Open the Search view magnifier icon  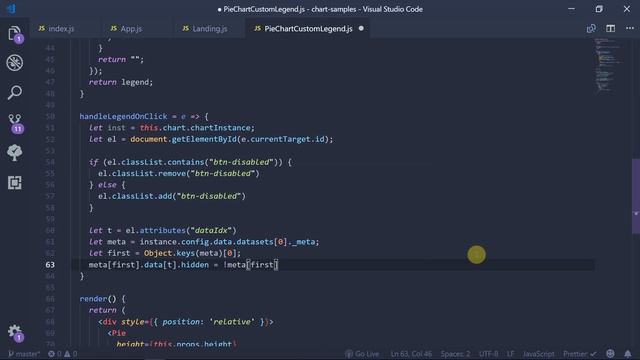click(15, 93)
